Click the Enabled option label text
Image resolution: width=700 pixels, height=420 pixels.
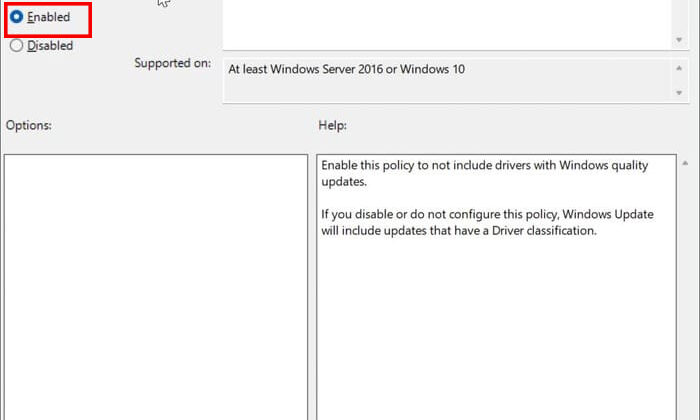point(48,17)
